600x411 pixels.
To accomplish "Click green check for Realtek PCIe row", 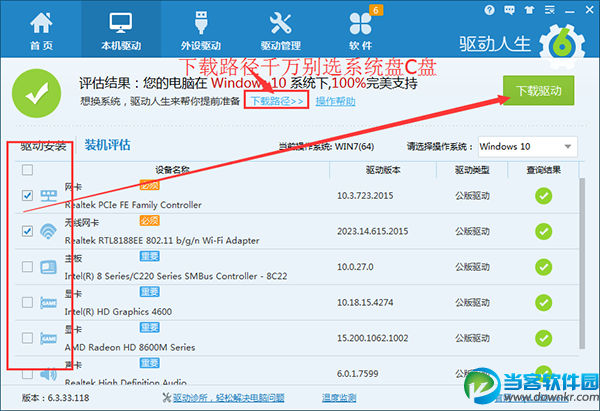I will point(543,196).
